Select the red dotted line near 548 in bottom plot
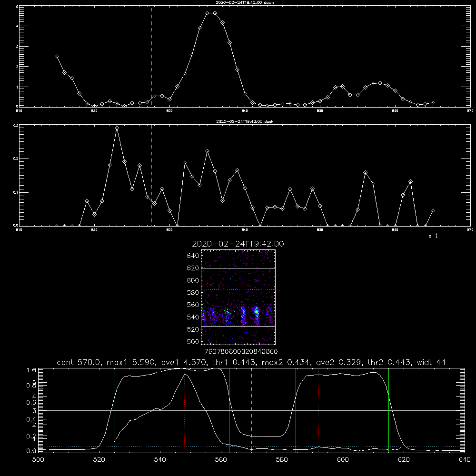The image size is (476, 476). (x=185, y=410)
